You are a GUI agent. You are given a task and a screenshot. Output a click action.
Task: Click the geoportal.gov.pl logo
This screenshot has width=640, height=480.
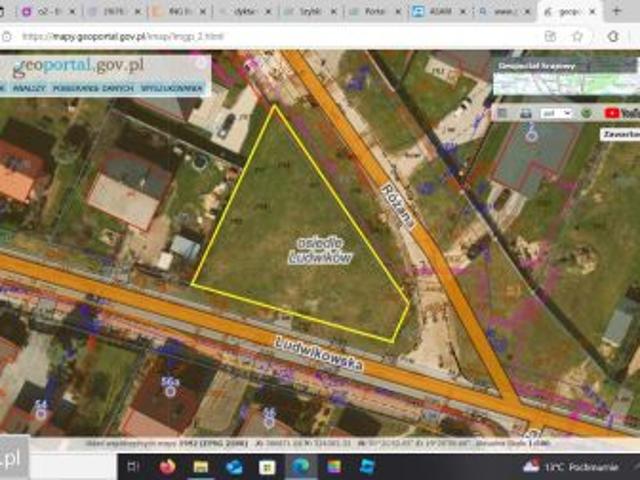tap(78, 68)
